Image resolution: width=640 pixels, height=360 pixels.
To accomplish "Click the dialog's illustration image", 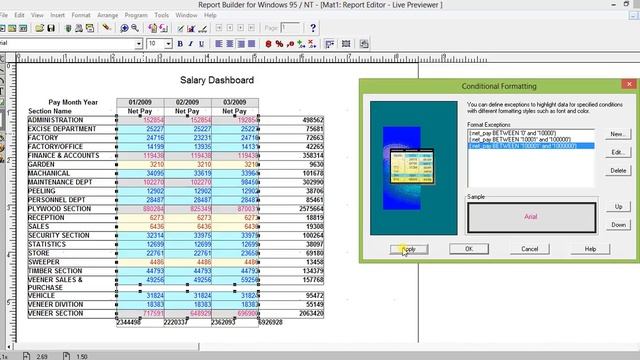I will tap(413, 168).
